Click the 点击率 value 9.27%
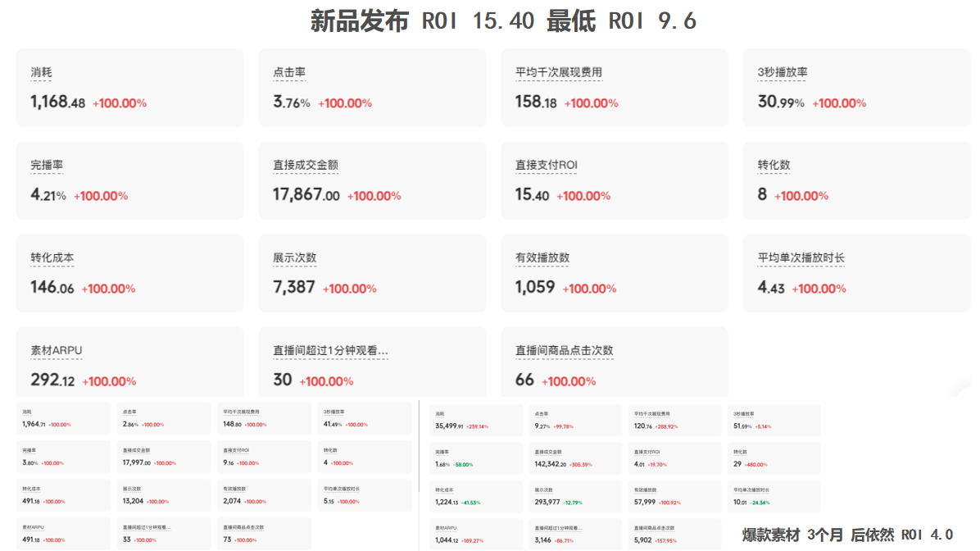 pyautogui.click(x=542, y=426)
